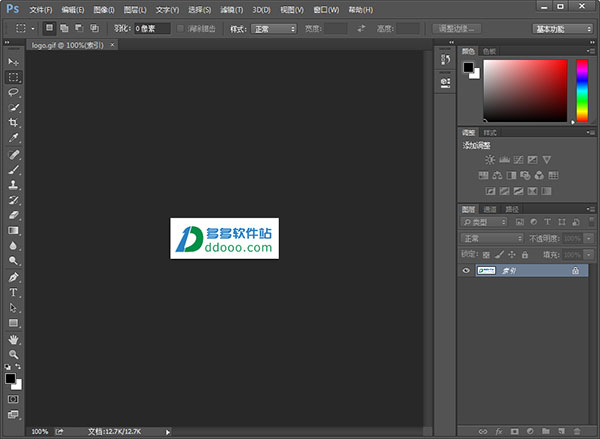Select the Brush tool

[x=13, y=170]
